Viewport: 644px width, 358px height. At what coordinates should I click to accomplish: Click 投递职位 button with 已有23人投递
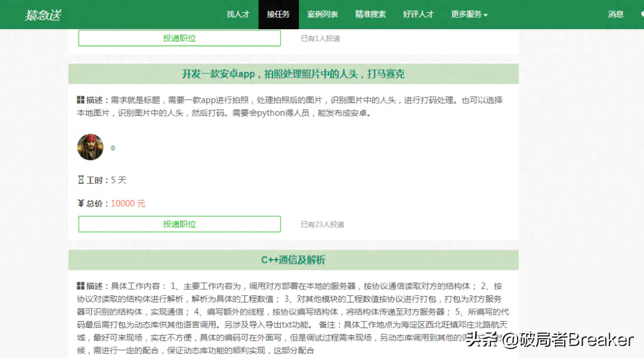tap(179, 224)
